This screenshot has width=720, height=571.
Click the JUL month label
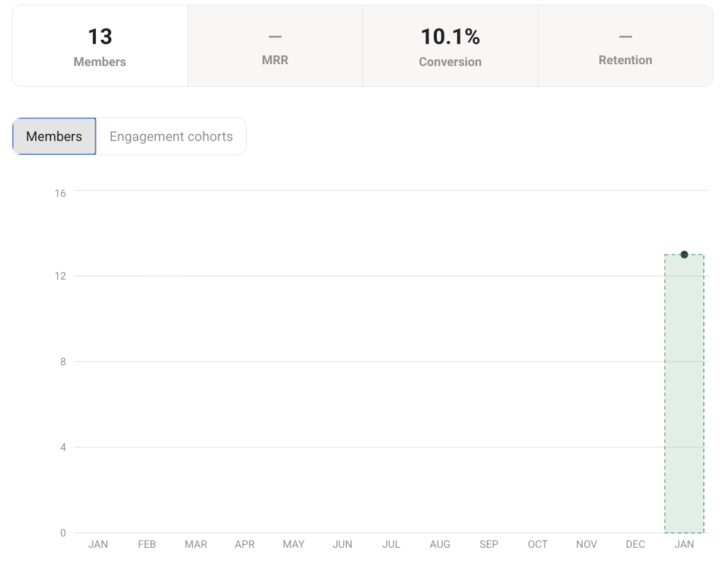click(391, 544)
